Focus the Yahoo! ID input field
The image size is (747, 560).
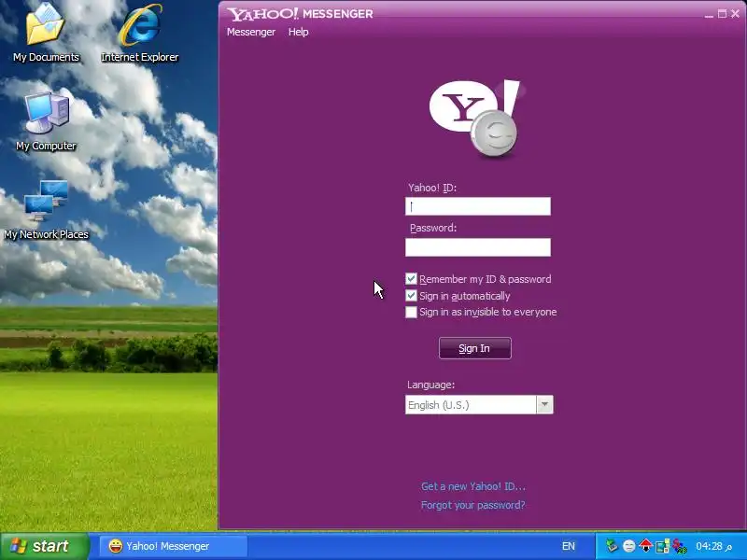(478, 206)
